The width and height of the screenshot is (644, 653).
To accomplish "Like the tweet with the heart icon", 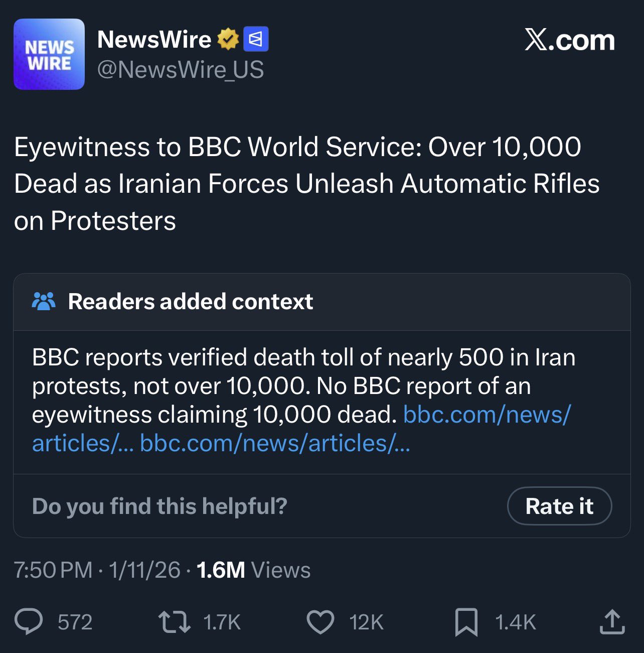I will (x=320, y=622).
